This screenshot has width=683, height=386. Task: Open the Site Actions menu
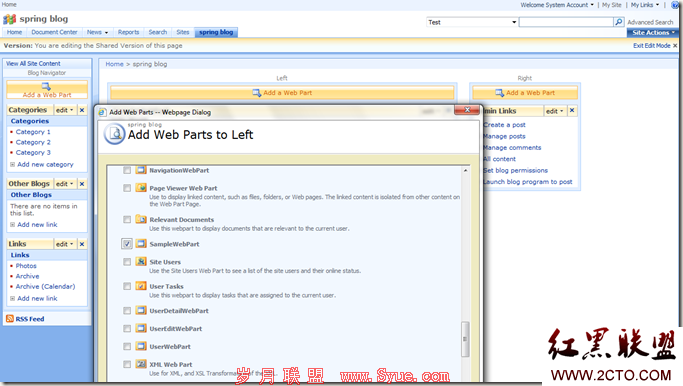click(x=653, y=33)
